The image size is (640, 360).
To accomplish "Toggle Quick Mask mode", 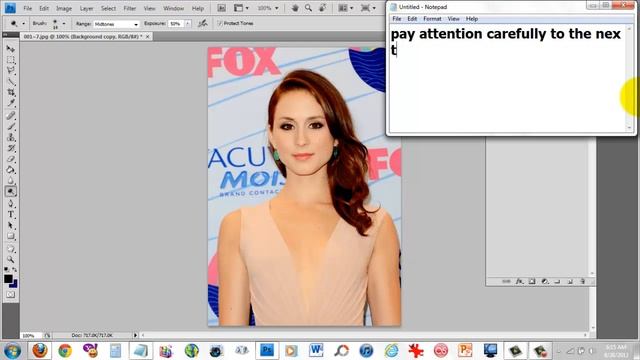I will click(x=11, y=295).
